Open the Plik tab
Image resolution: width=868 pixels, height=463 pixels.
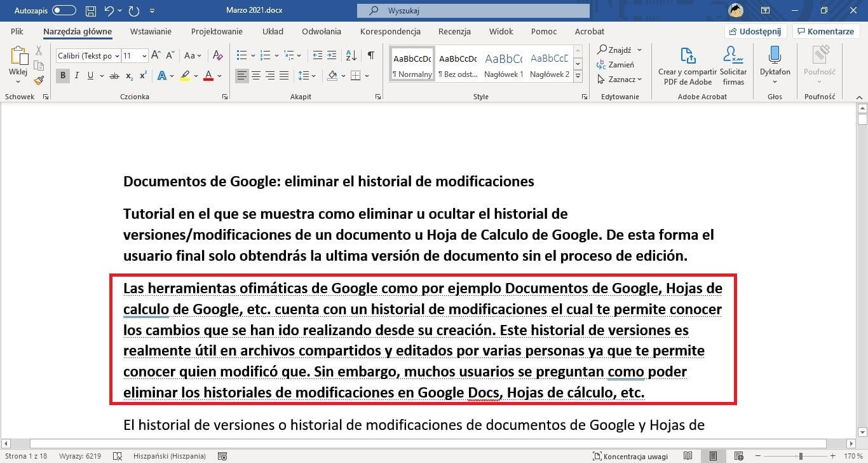tap(17, 31)
